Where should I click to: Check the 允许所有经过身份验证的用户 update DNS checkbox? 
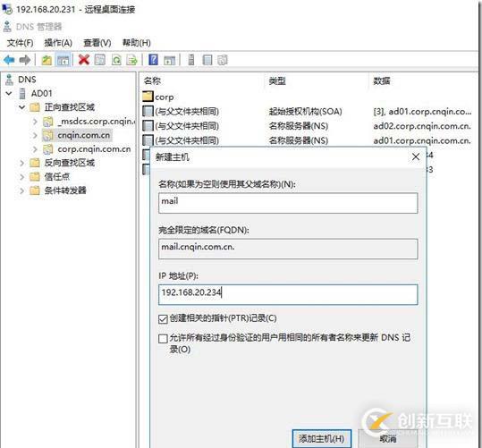click(163, 339)
